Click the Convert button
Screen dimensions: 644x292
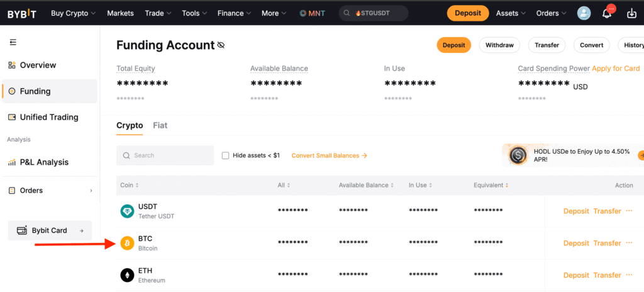[591, 45]
